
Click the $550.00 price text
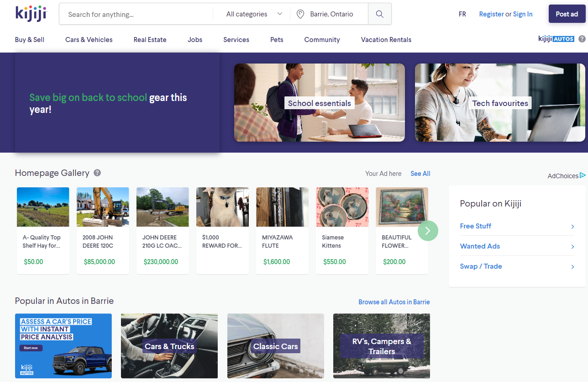335,262
